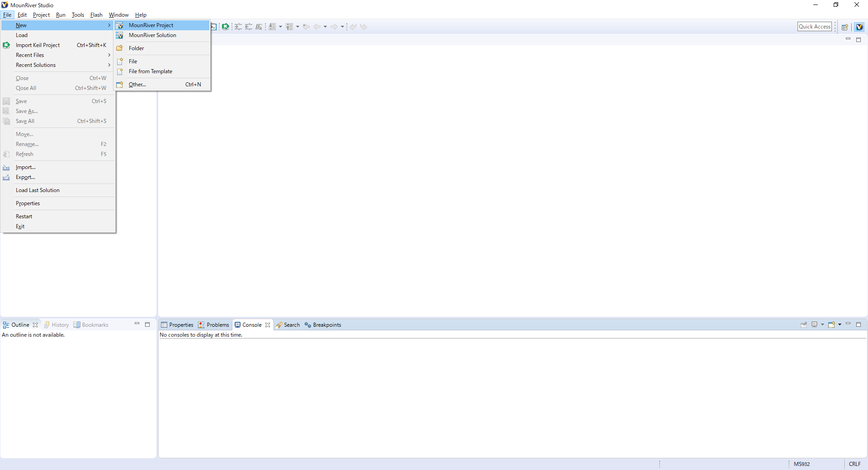Switch to the Breakpoints tab

(323, 325)
